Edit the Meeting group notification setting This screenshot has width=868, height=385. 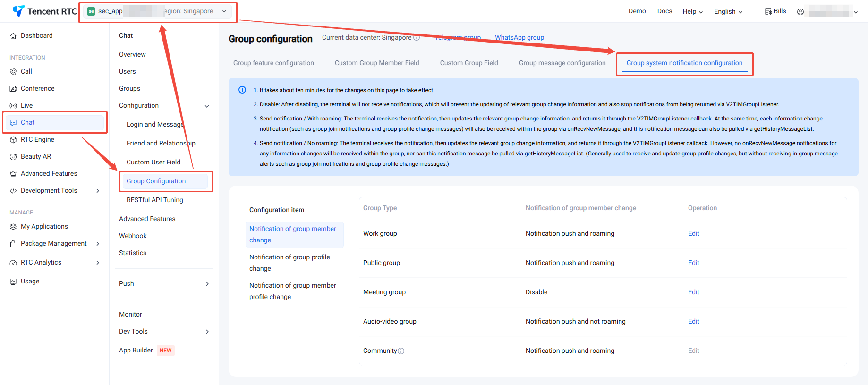coord(693,292)
